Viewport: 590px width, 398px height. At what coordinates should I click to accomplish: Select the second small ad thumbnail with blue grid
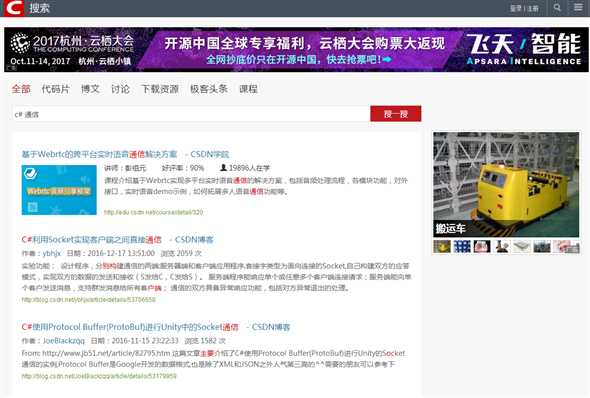[462, 246]
